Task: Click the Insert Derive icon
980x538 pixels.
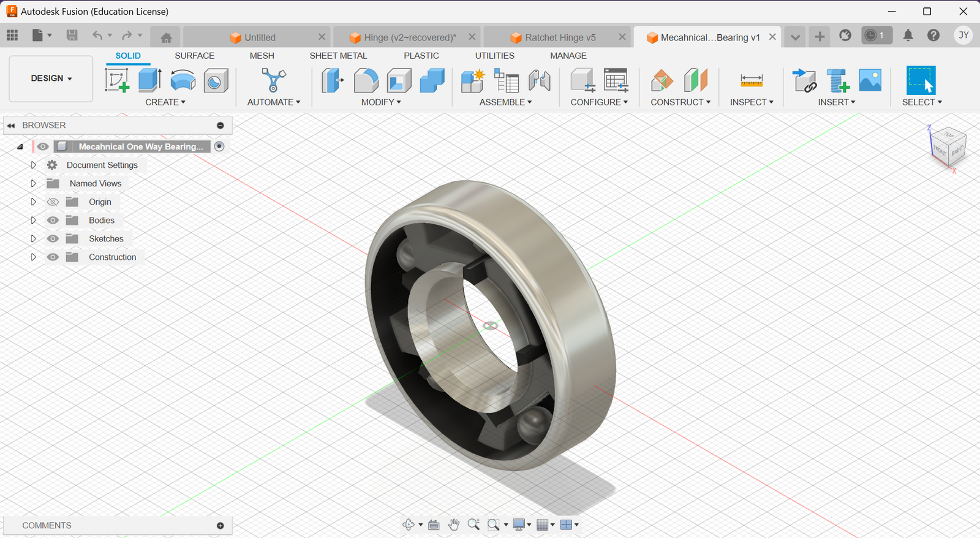Action: [x=804, y=80]
